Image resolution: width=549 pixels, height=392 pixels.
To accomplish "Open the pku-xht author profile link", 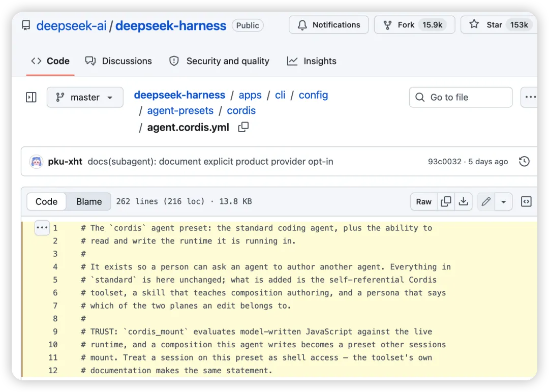I will pos(65,162).
